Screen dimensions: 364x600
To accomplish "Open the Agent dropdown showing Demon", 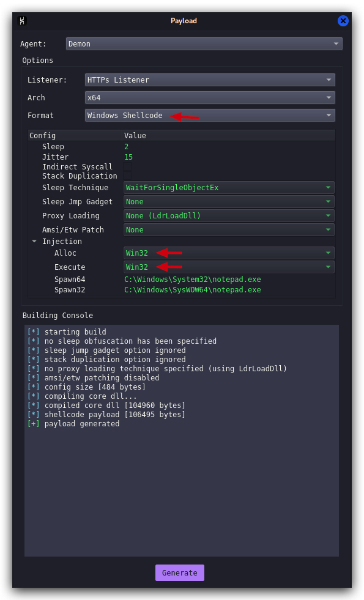I will (204, 43).
